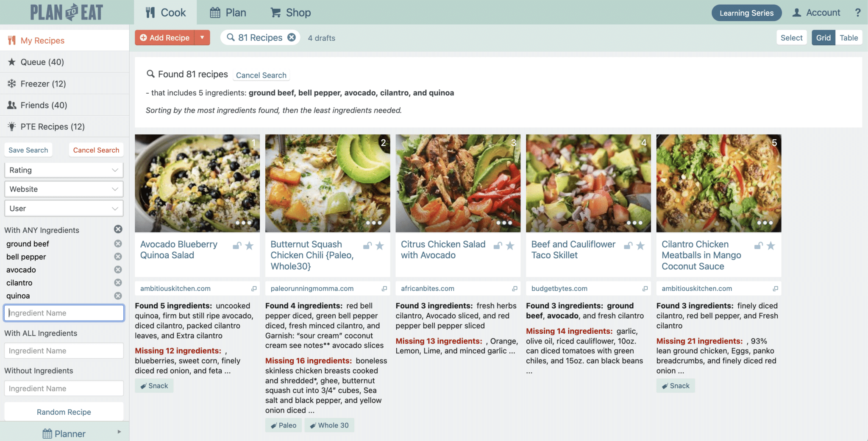
Task: Switch to Table view
Action: pyautogui.click(x=849, y=38)
